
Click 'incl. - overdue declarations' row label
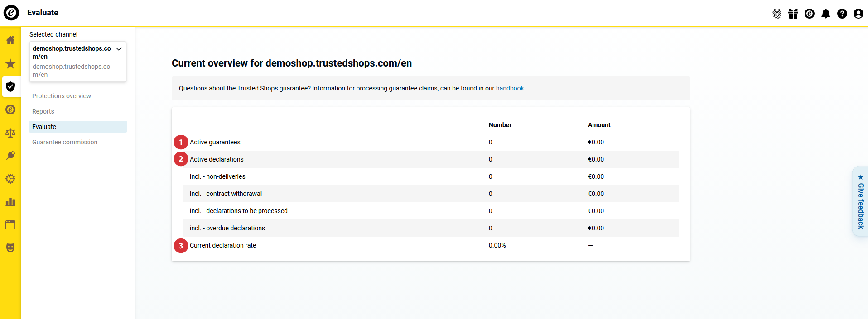coord(227,228)
